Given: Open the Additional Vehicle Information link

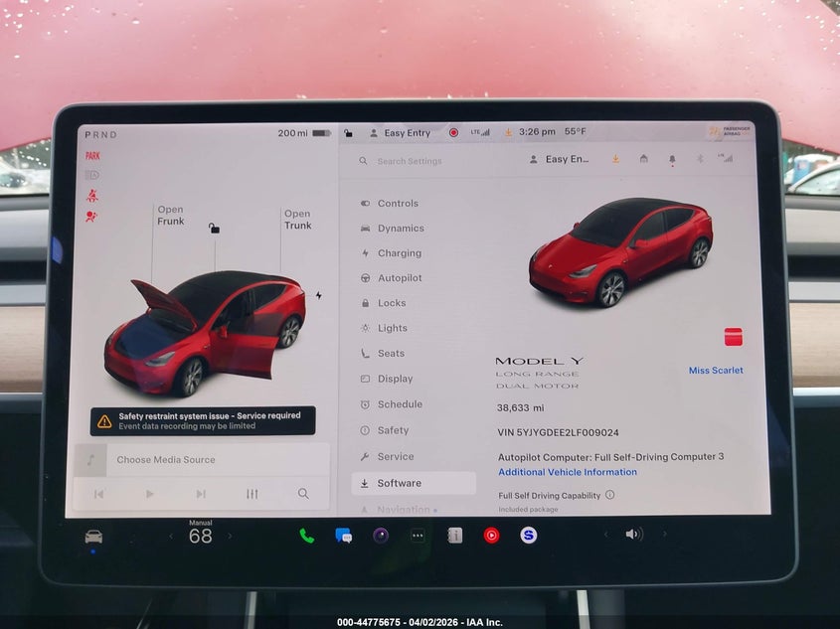Looking at the screenshot, I should [568, 472].
